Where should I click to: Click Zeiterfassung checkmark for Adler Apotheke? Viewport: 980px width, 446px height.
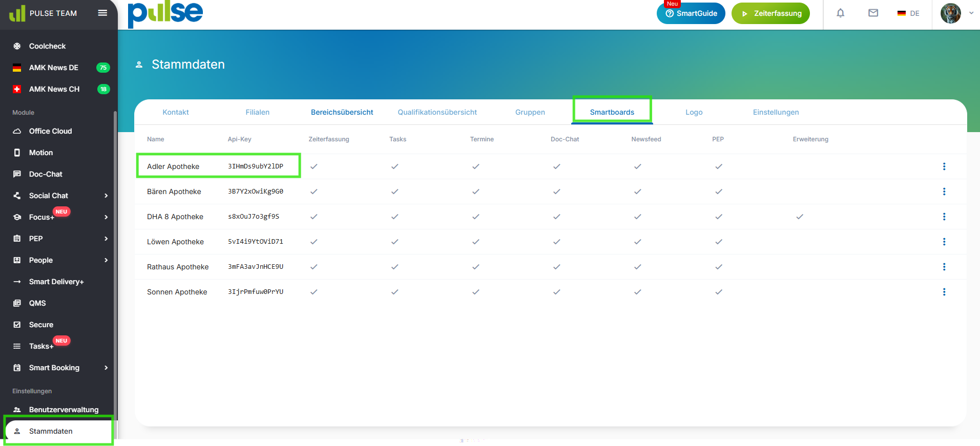tap(314, 166)
